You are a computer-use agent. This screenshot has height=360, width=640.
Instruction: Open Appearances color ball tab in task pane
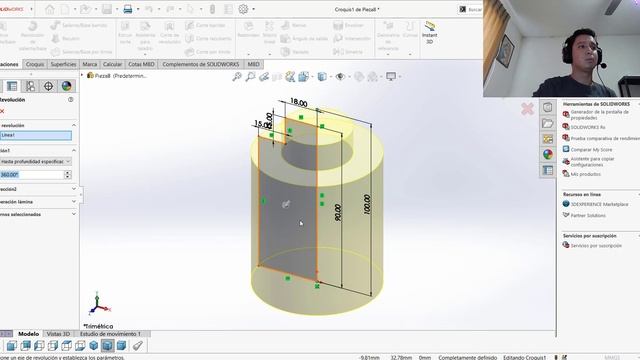pos(548,154)
